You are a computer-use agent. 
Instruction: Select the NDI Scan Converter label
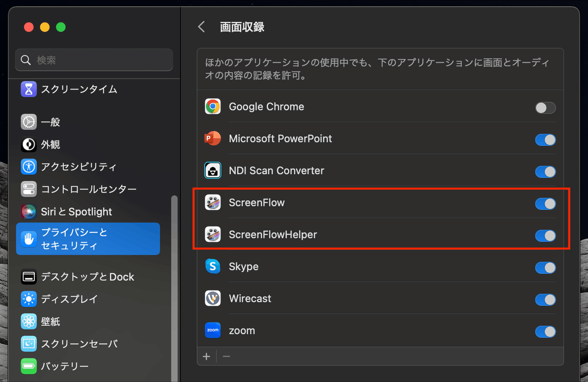(276, 171)
